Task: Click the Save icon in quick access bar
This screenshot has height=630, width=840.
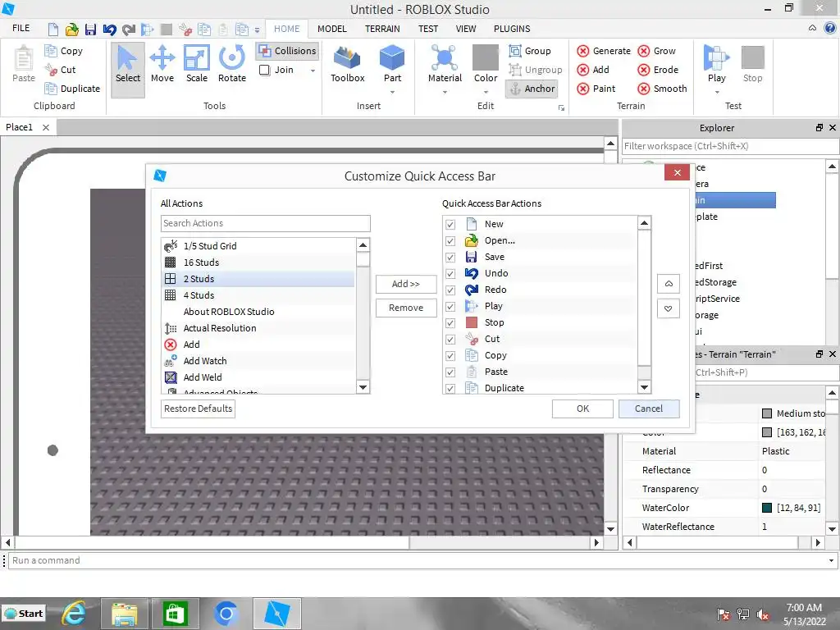Action: (90, 29)
